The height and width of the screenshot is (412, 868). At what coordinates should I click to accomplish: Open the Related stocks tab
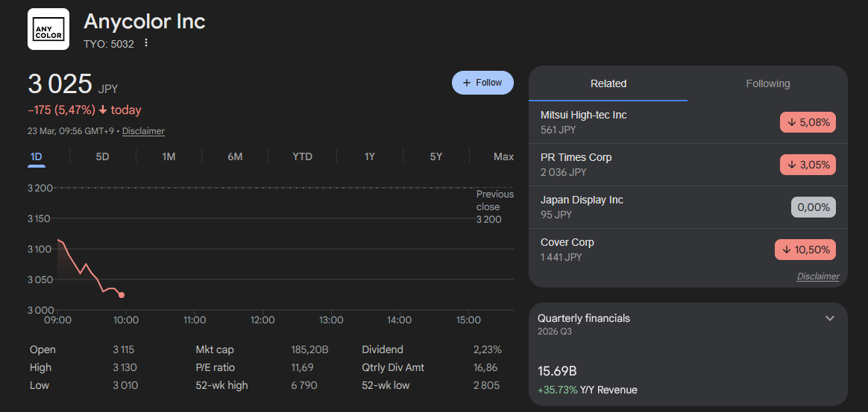click(608, 83)
